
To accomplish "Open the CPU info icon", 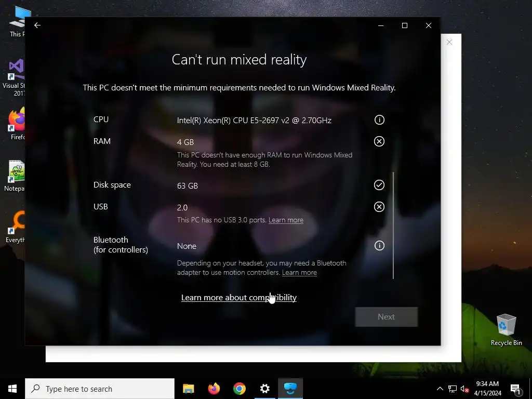I will click(379, 120).
